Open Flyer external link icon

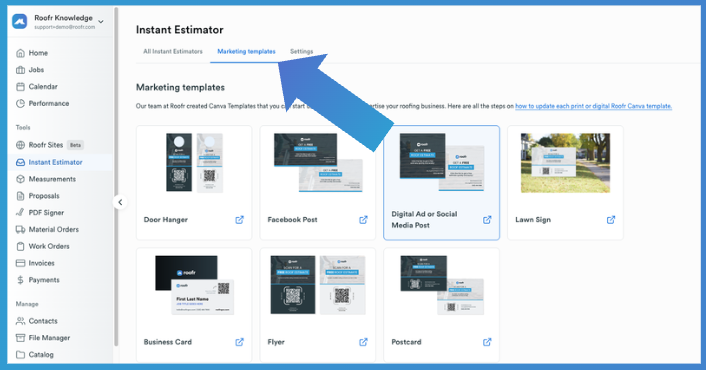[x=363, y=342]
